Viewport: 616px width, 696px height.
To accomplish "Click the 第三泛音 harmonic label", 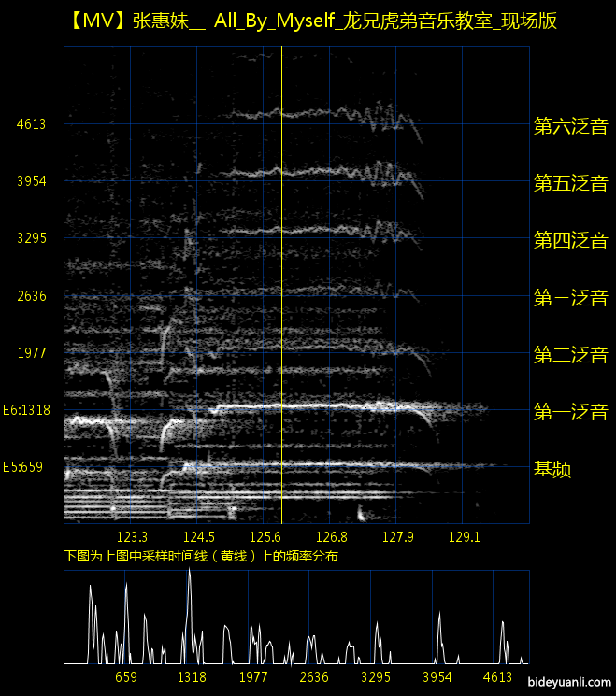I will tap(570, 298).
